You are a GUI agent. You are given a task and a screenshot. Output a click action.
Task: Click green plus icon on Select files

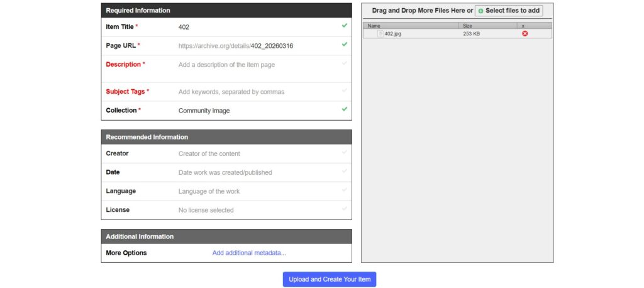[481, 11]
